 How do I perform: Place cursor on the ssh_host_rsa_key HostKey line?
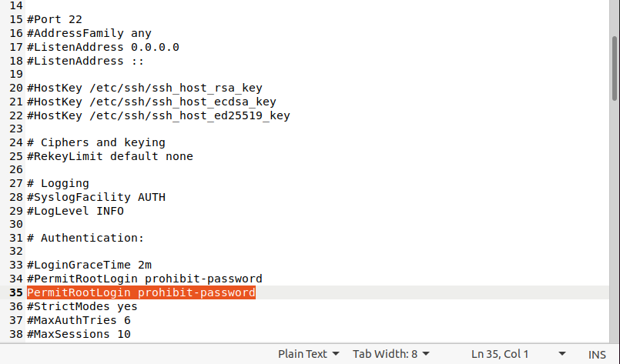[145, 88]
